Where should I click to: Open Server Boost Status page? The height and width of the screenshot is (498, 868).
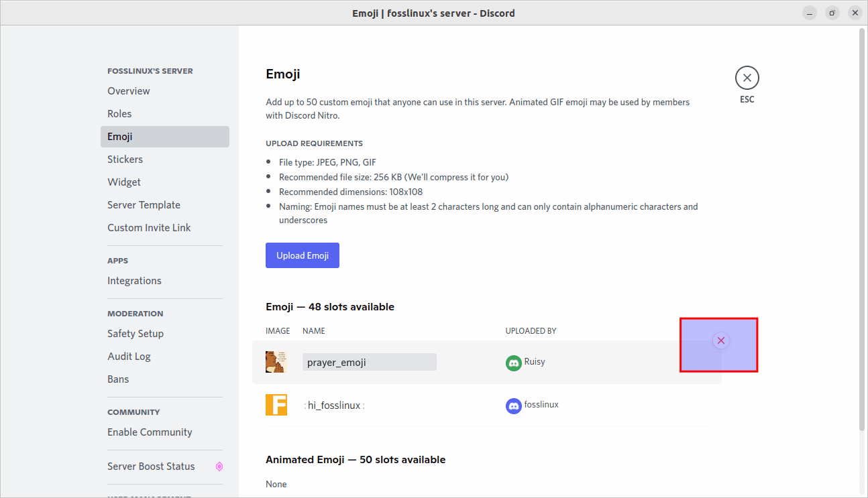tap(165, 466)
